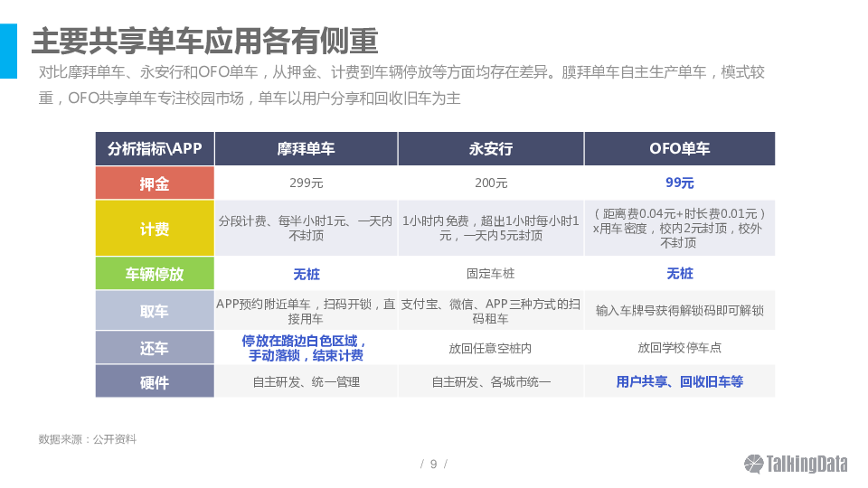Select the slide title 主要共享单车应用各有侧重
The image size is (868, 488).
click(x=204, y=41)
